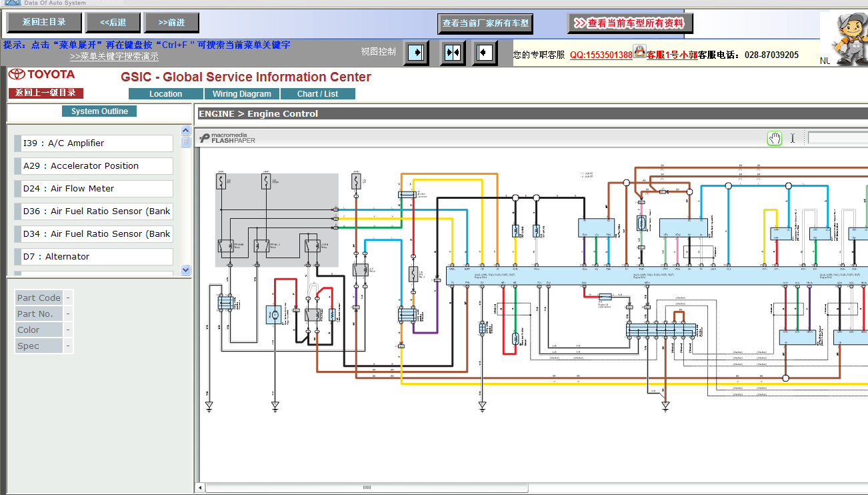Switch to the Location tab
868x495 pixels.
pyautogui.click(x=166, y=94)
